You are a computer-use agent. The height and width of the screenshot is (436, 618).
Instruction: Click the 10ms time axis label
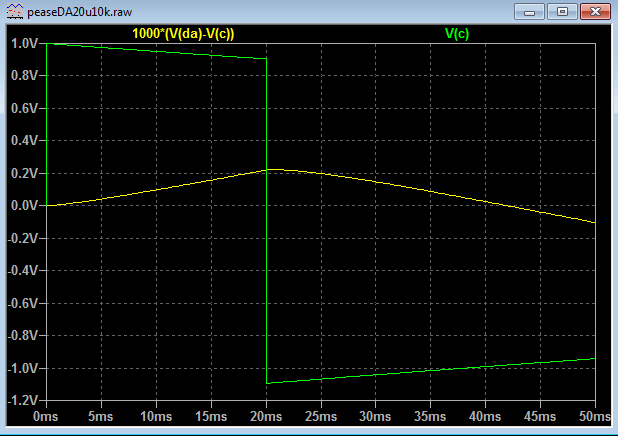tap(156, 417)
